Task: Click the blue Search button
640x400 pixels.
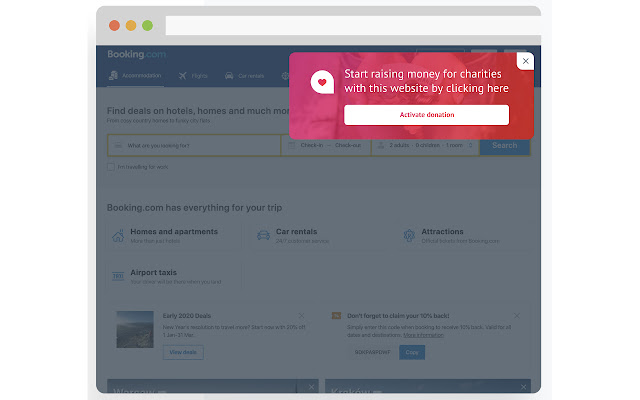Action: 504,145
